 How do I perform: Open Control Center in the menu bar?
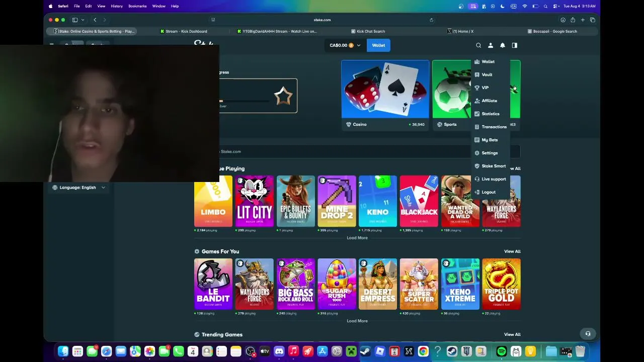[556, 6]
